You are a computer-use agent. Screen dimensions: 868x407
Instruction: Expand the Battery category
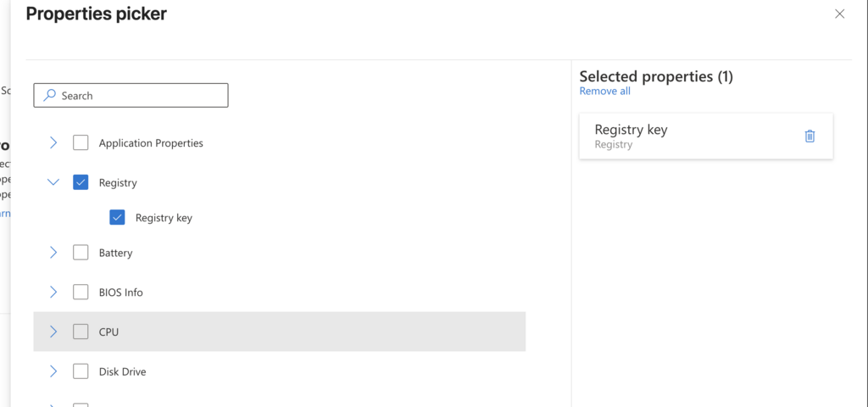point(53,253)
